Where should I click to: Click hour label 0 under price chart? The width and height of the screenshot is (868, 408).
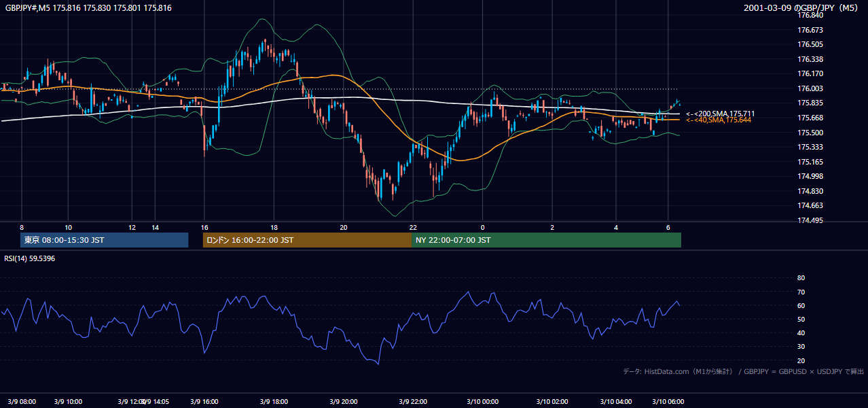click(x=483, y=227)
